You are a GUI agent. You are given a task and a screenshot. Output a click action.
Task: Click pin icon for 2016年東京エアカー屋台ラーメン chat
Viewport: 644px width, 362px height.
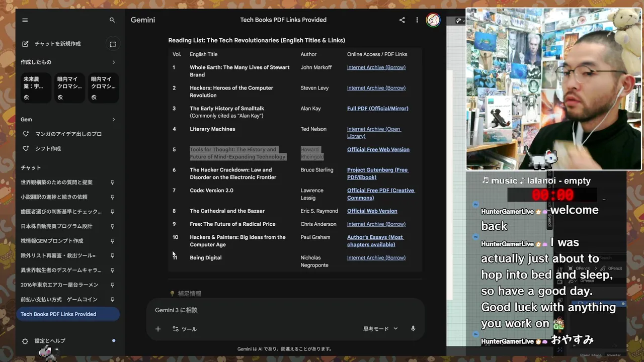[x=112, y=285]
